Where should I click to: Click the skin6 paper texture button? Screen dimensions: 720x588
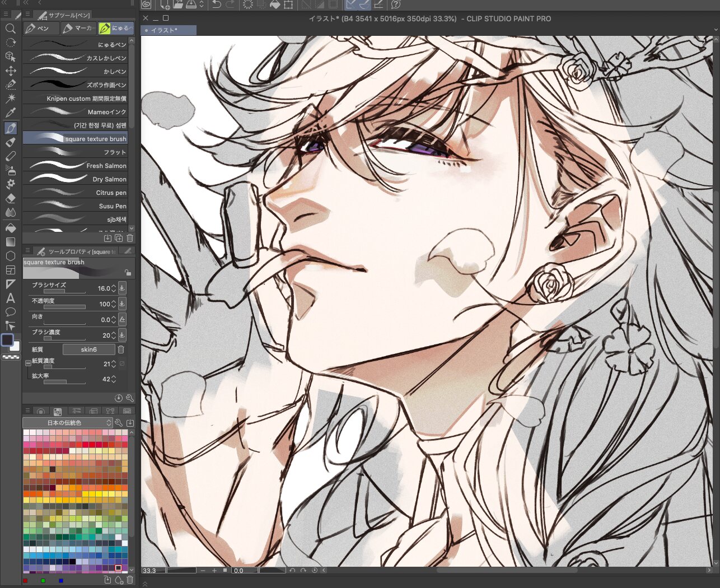pos(88,349)
